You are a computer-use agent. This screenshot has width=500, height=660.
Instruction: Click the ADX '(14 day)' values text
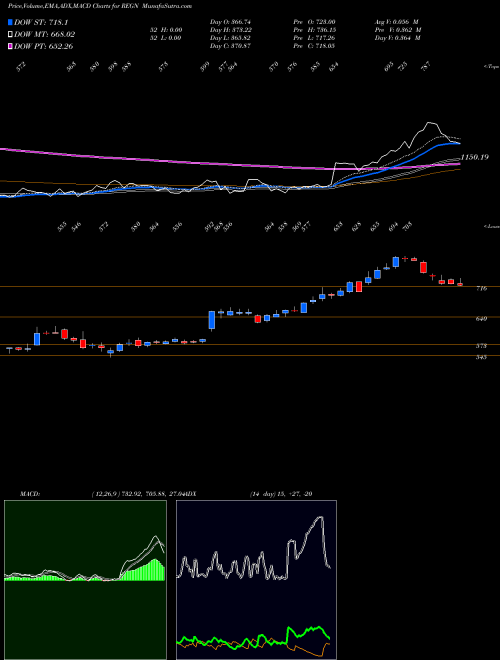pyautogui.click(x=280, y=494)
